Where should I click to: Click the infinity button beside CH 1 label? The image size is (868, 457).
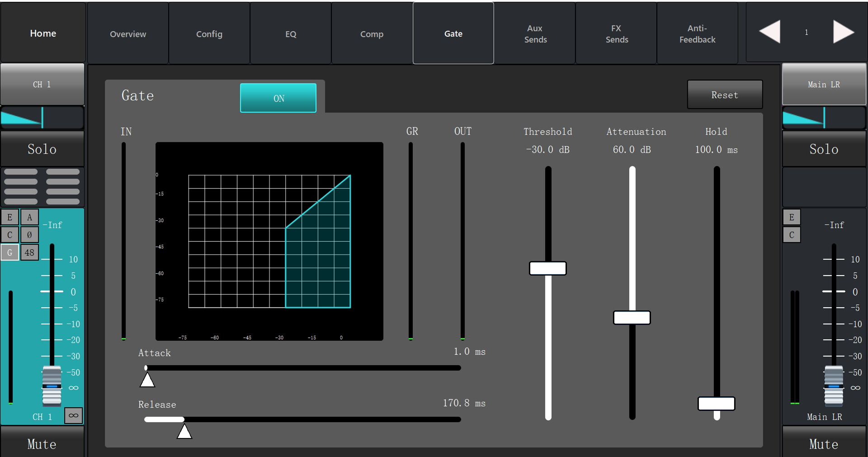[73, 415]
